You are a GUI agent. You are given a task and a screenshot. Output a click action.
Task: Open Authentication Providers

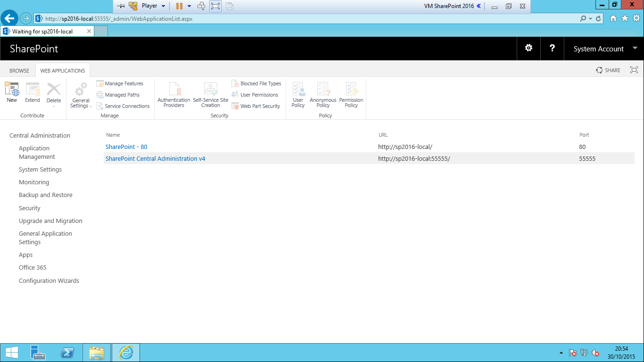[174, 95]
